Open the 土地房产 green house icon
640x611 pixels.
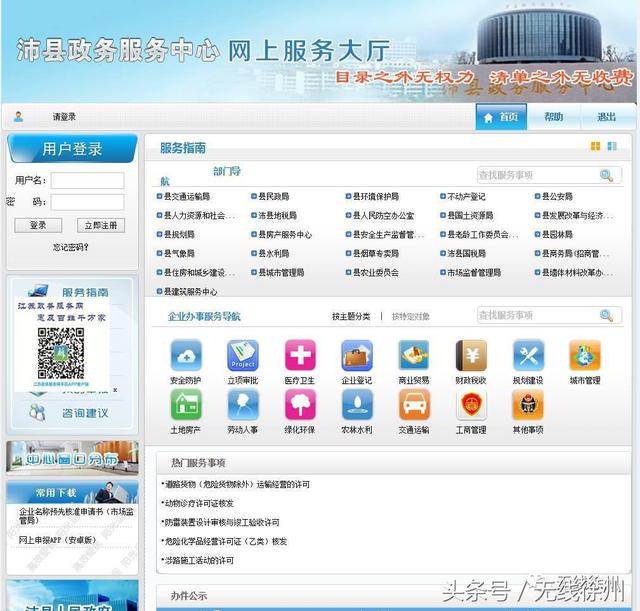coord(186,405)
